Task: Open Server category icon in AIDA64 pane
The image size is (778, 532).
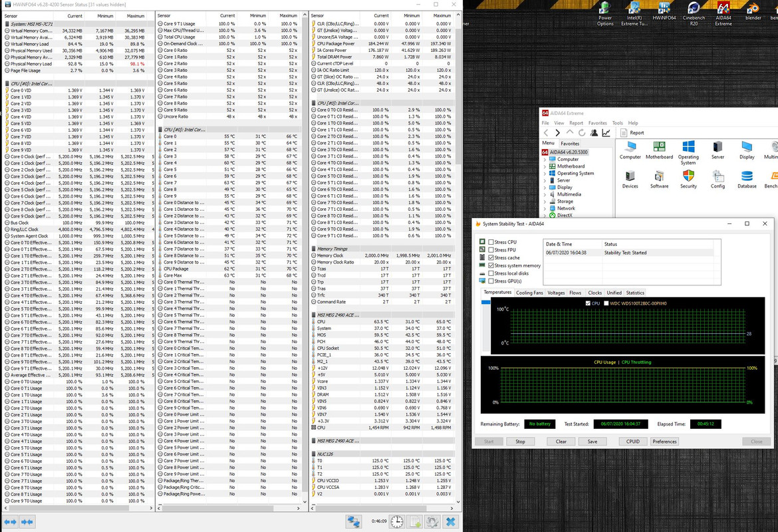Action: pyautogui.click(x=717, y=150)
